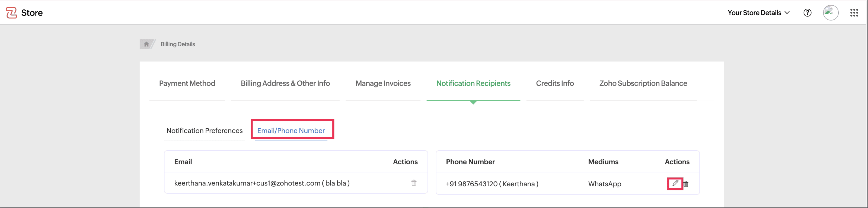
Task: Select Email/Phone Number sub-tab
Action: click(291, 131)
